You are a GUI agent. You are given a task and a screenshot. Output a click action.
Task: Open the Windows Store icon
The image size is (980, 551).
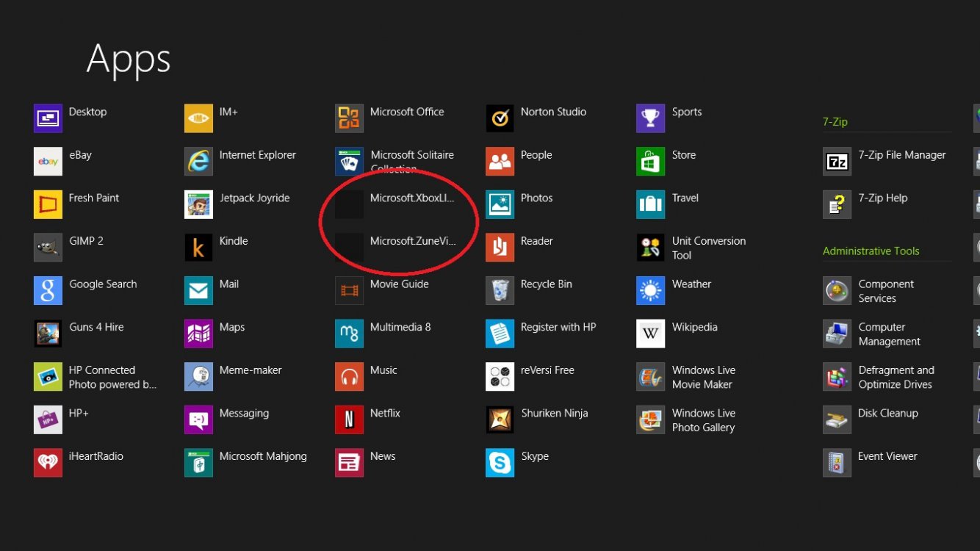(x=650, y=162)
